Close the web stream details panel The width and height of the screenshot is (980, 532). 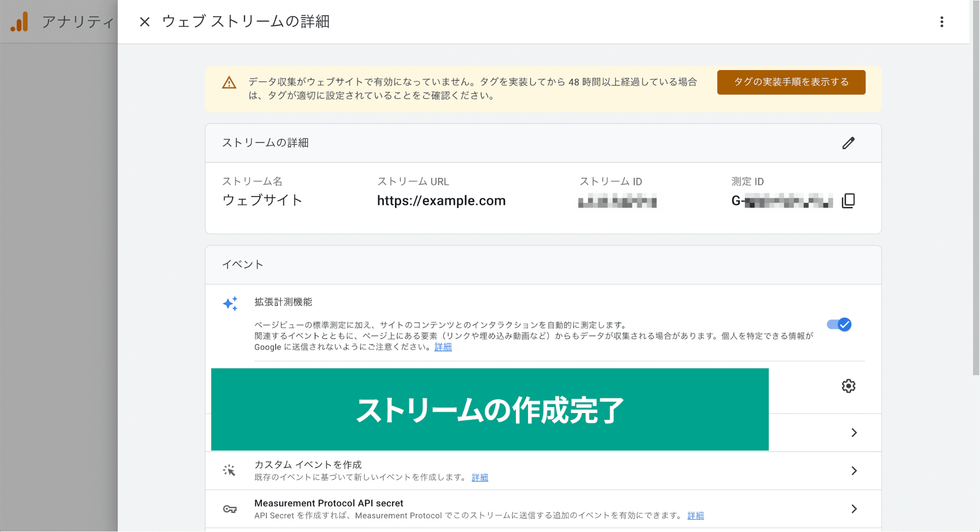tap(145, 22)
